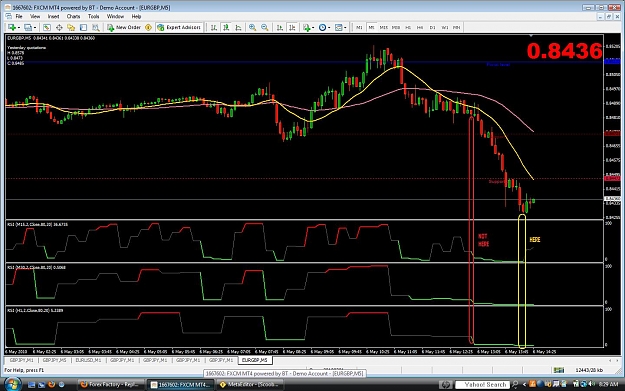Image resolution: width=625 pixels, height=391 pixels.
Task: Click the volume speaker tray icon
Action: pyautogui.click(x=593, y=384)
